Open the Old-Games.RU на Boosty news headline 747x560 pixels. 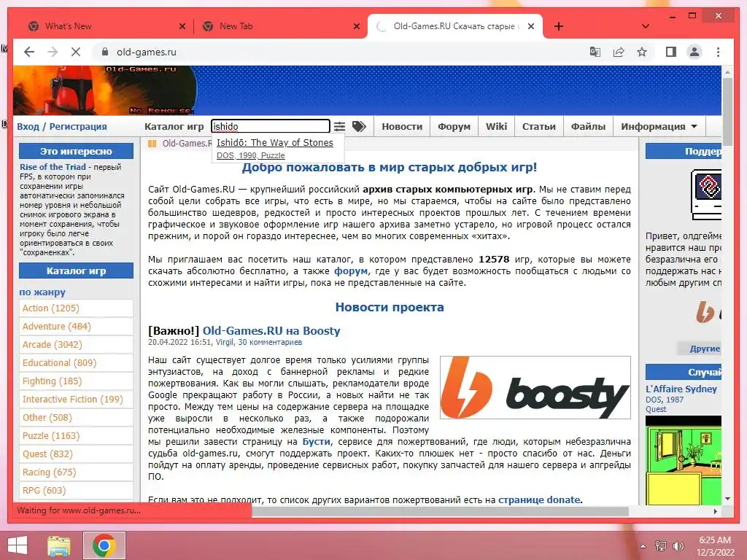coord(271,330)
